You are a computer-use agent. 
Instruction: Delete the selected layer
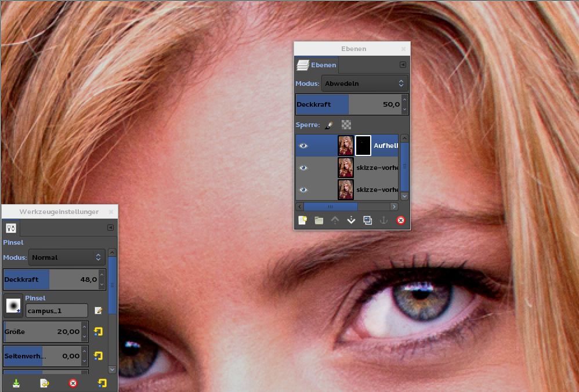click(400, 220)
